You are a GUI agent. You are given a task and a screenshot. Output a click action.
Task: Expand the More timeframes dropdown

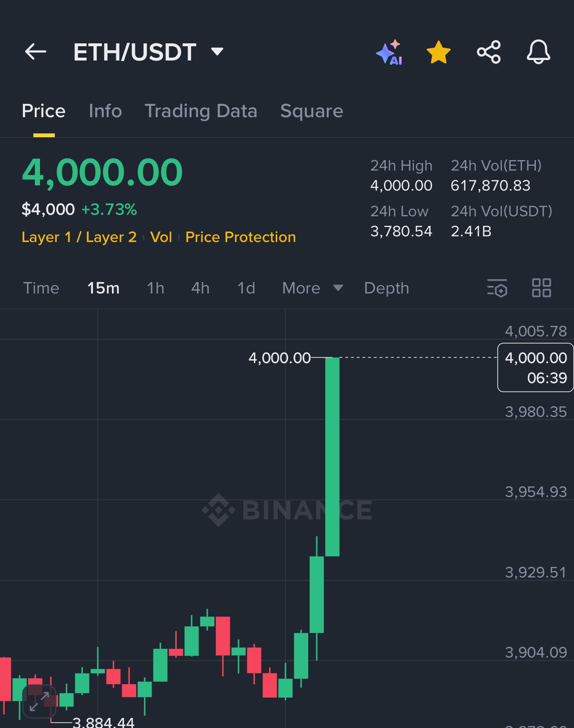[312, 288]
